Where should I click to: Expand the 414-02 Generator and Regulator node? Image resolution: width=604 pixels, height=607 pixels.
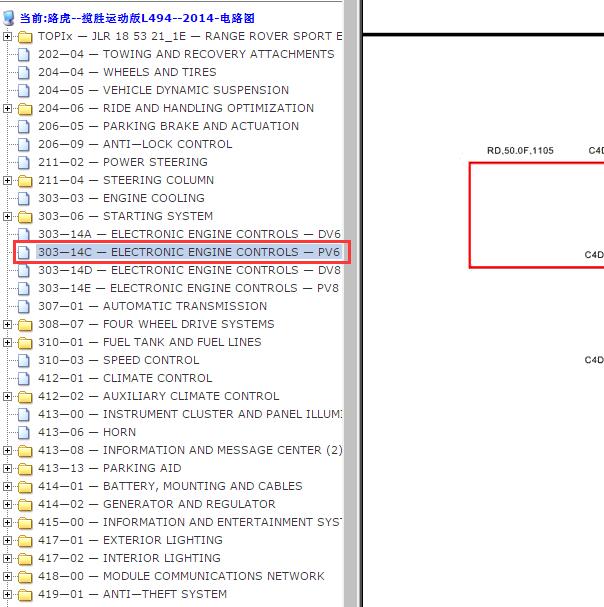pos(7,504)
